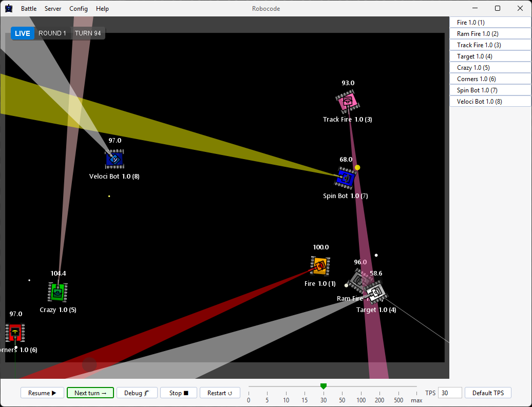Viewport: 532px width, 407px height.
Task: Open the Battle menu
Action: [x=29, y=9]
